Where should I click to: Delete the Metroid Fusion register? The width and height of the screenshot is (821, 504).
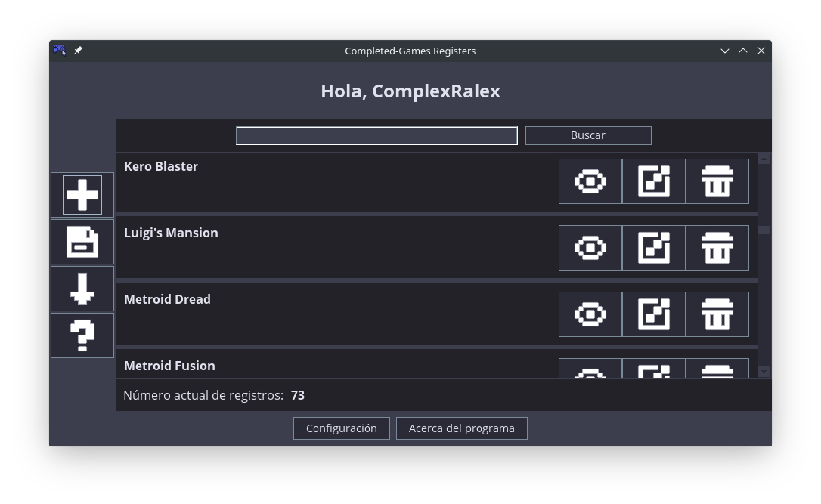(x=717, y=369)
